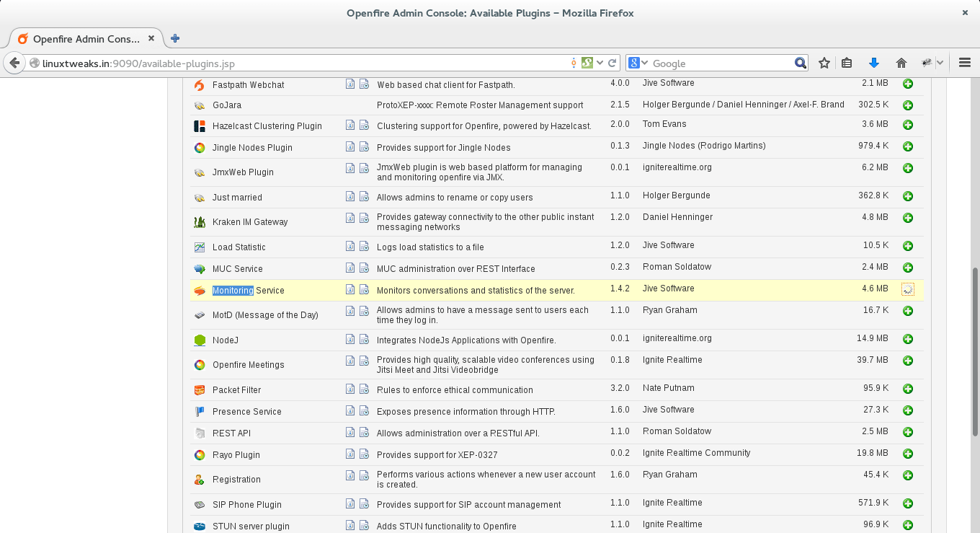Open README for Fastpath Webchat
980x533 pixels.
point(350,84)
